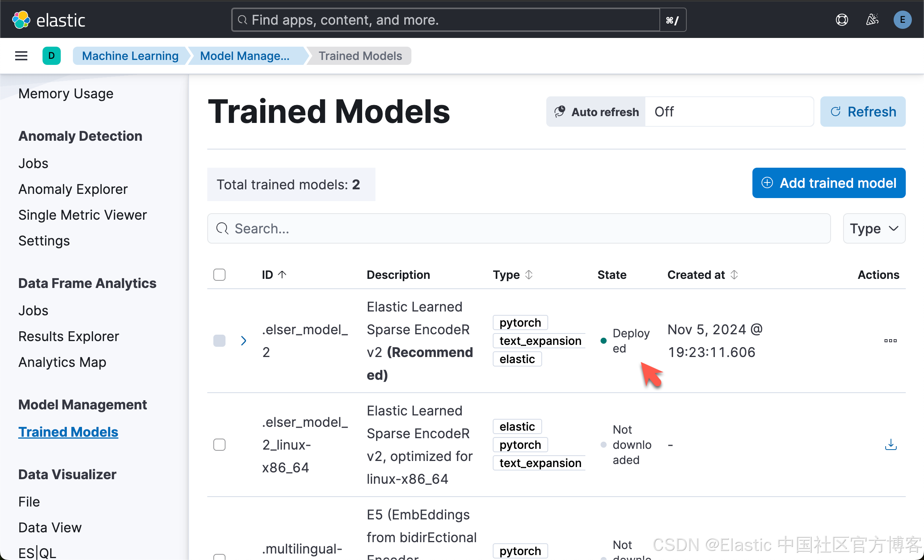Click Add trained model button
This screenshot has height=560, width=924.
click(x=829, y=183)
